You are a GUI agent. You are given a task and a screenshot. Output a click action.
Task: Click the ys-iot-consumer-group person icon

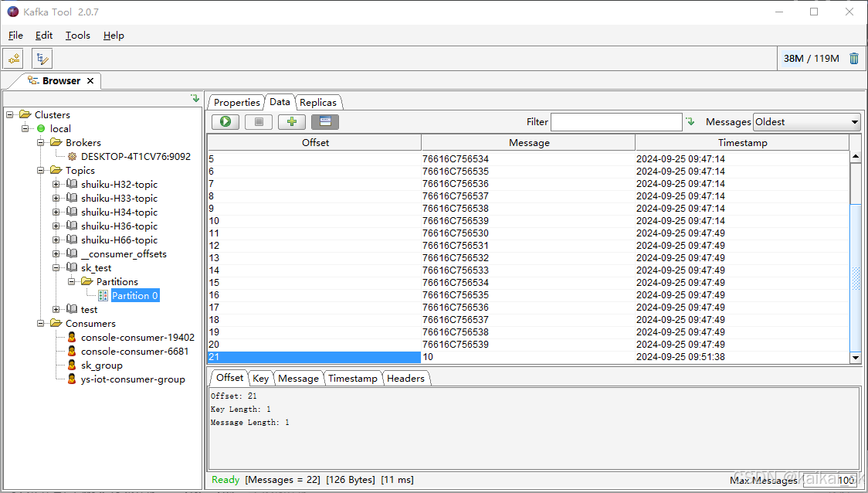tap(71, 379)
